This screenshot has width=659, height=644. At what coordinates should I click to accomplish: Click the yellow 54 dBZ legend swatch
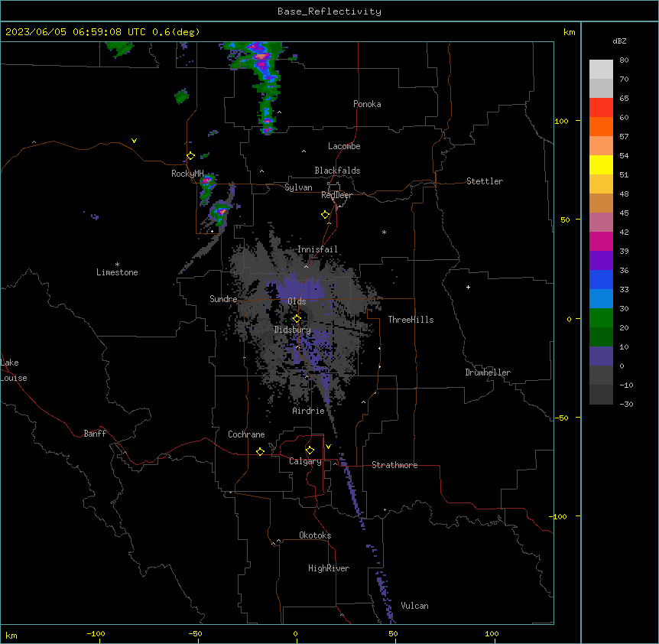(601, 164)
